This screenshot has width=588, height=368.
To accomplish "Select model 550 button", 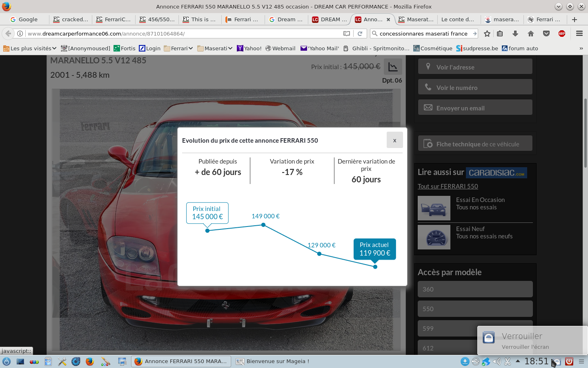I will coord(475,309).
